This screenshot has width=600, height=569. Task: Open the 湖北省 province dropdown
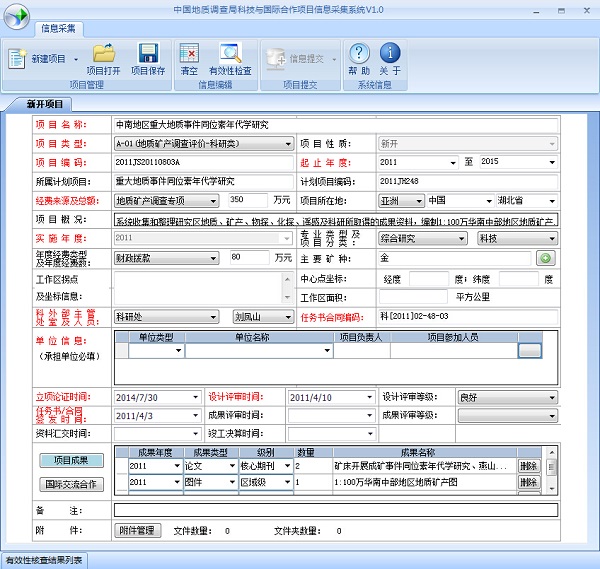(552, 201)
